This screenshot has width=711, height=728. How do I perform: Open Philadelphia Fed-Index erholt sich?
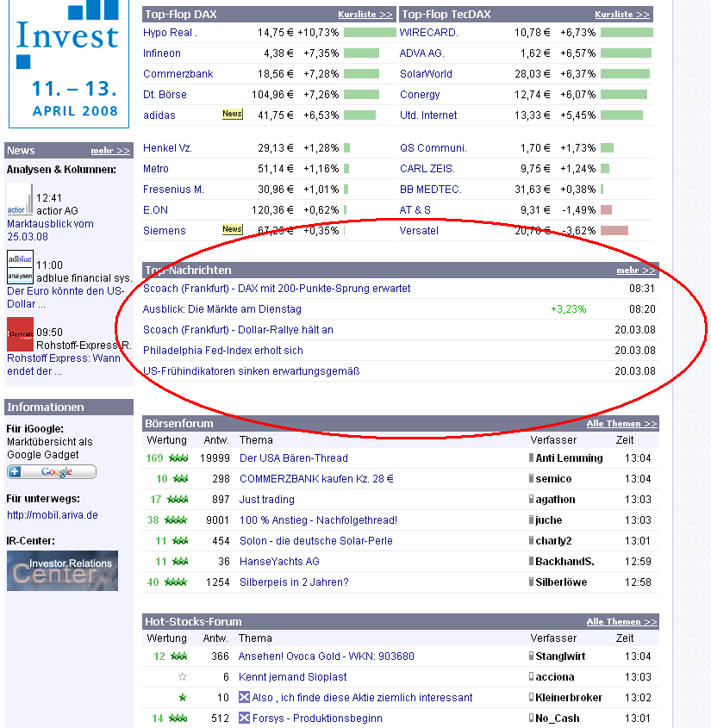tap(223, 351)
